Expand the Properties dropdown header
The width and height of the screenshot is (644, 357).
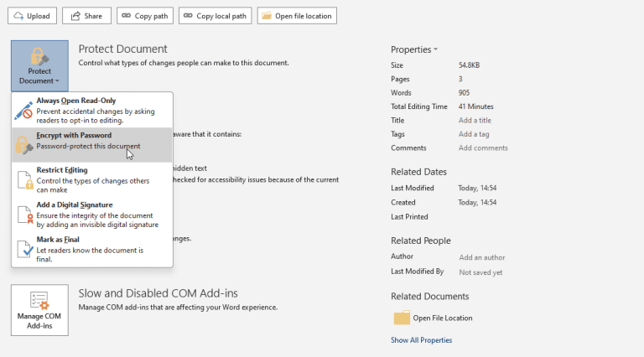(x=414, y=49)
